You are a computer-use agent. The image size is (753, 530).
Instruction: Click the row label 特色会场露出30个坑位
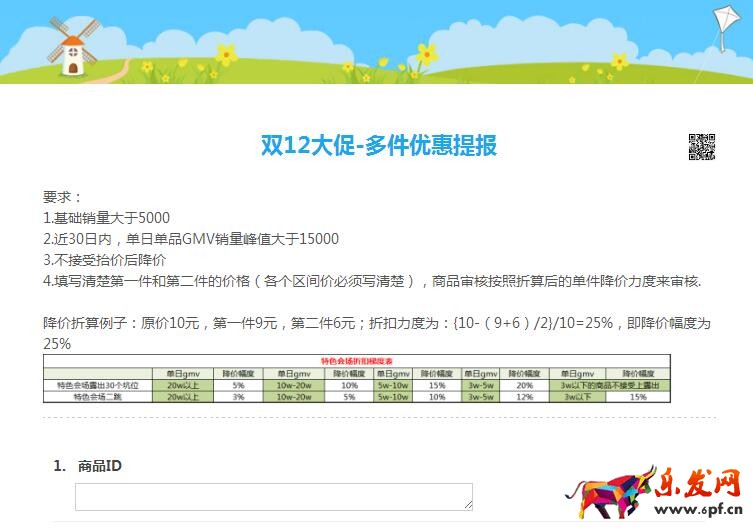click(98, 385)
